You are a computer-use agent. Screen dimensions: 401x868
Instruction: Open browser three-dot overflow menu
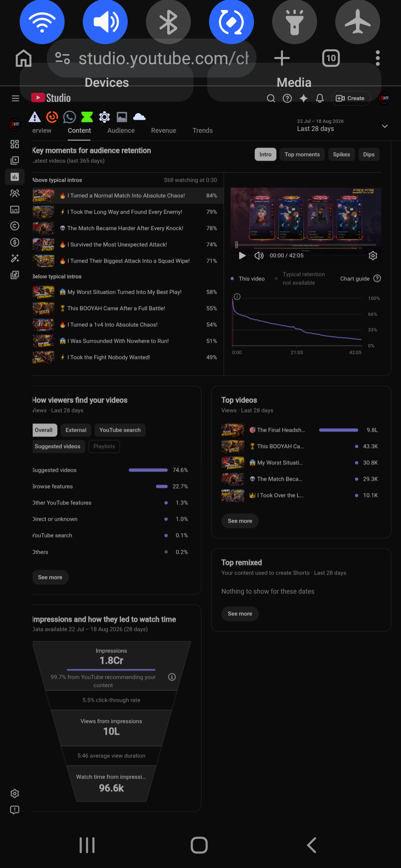pos(378,58)
